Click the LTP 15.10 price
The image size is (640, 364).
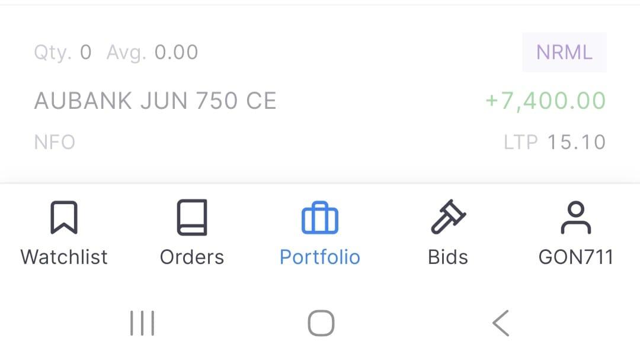(x=555, y=142)
